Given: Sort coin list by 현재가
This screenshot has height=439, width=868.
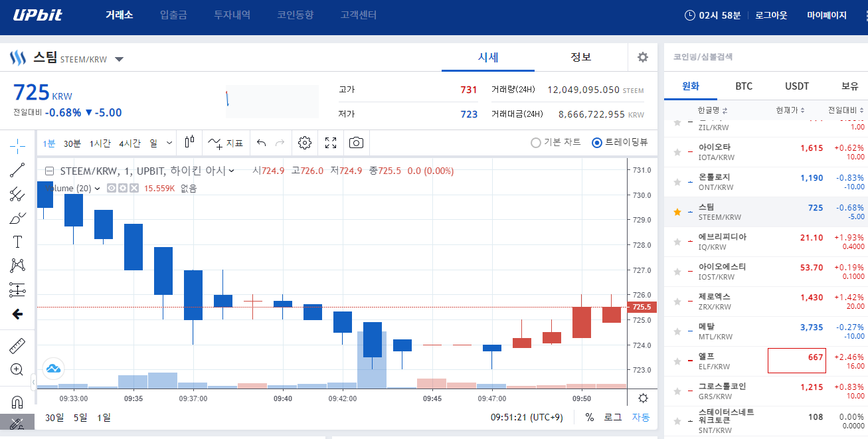Looking at the screenshot, I should pos(790,110).
